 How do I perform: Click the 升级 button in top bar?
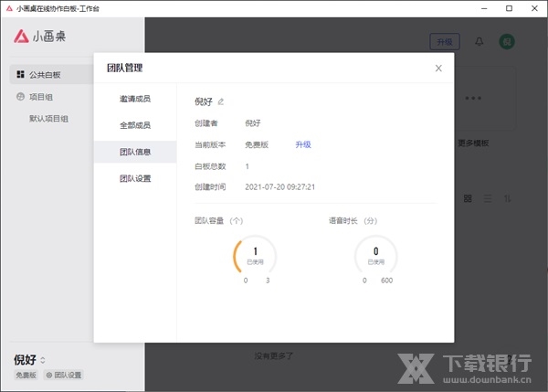click(444, 42)
